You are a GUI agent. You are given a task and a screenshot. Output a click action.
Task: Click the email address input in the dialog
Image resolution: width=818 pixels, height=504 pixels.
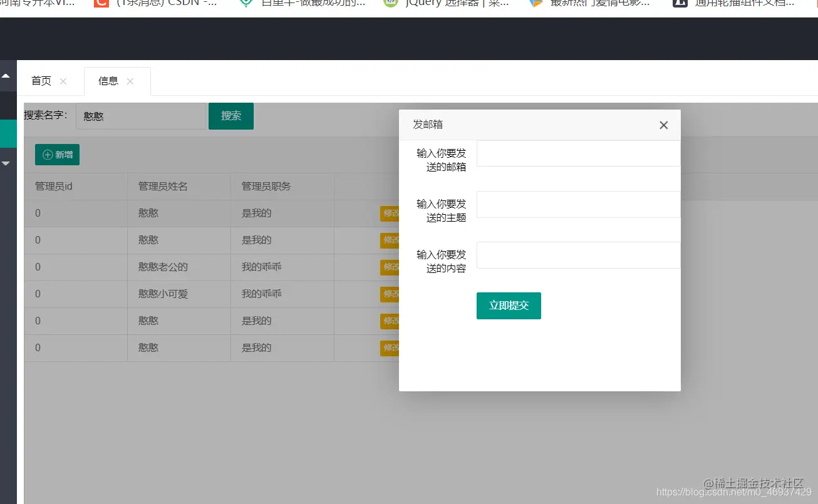click(577, 153)
